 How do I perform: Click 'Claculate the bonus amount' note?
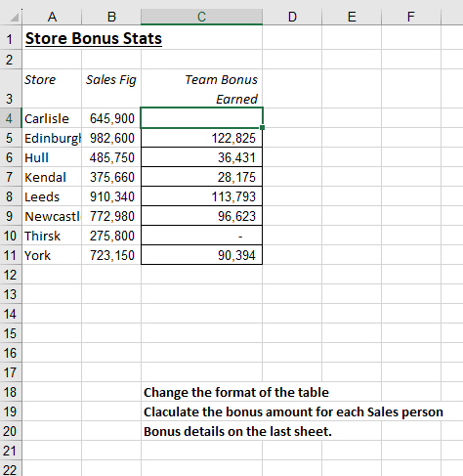pos(293,411)
